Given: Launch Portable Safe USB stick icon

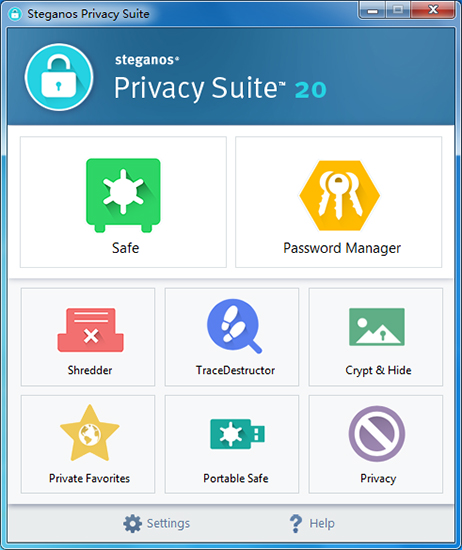Looking at the screenshot, I should (x=237, y=434).
